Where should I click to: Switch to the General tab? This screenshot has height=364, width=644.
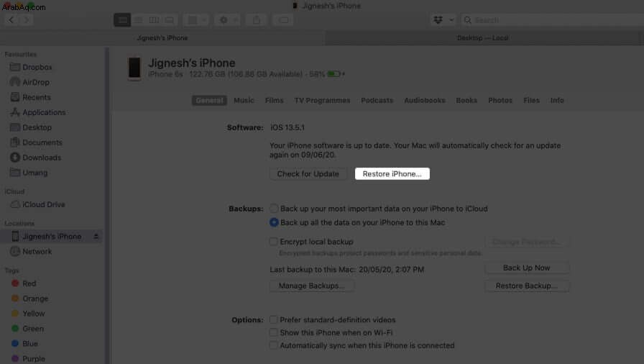pyautogui.click(x=209, y=100)
